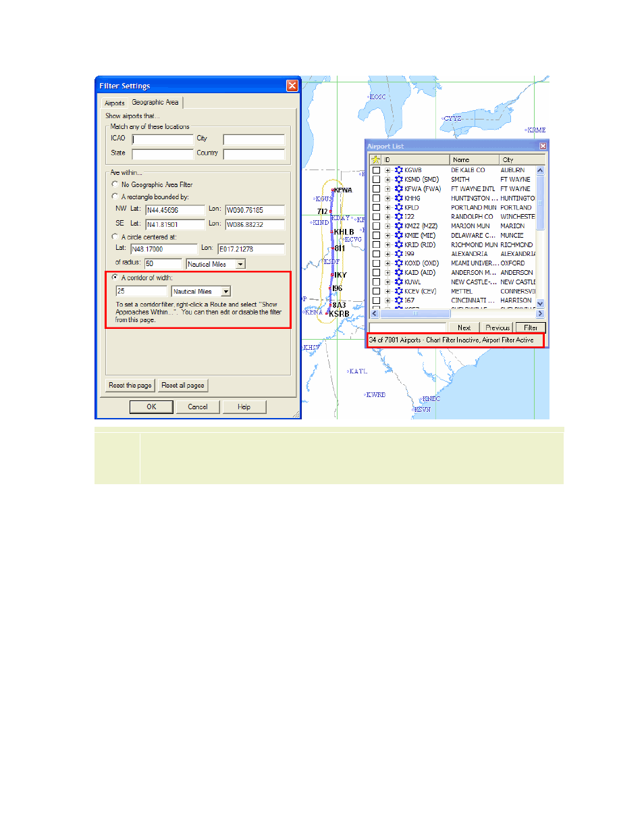Expand the KAID (AID) tree row
The image size is (644, 834).
pyautogui.click(x=388, y=273)
